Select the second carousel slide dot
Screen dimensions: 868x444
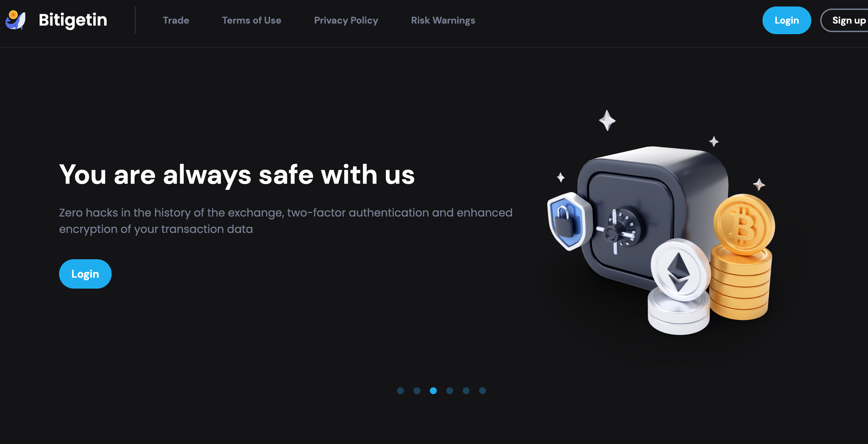click(x=417, y=391)
